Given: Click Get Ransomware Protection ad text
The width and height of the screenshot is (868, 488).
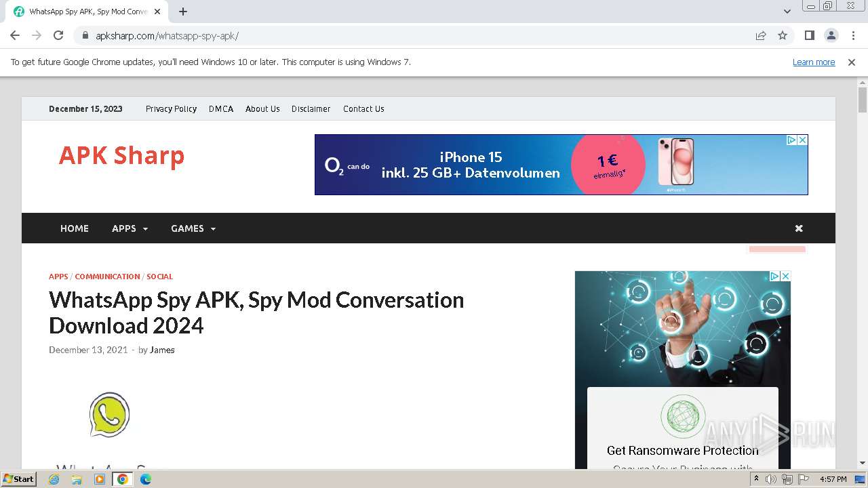Looking at the screenshot, I should click(x=683, y=450).
